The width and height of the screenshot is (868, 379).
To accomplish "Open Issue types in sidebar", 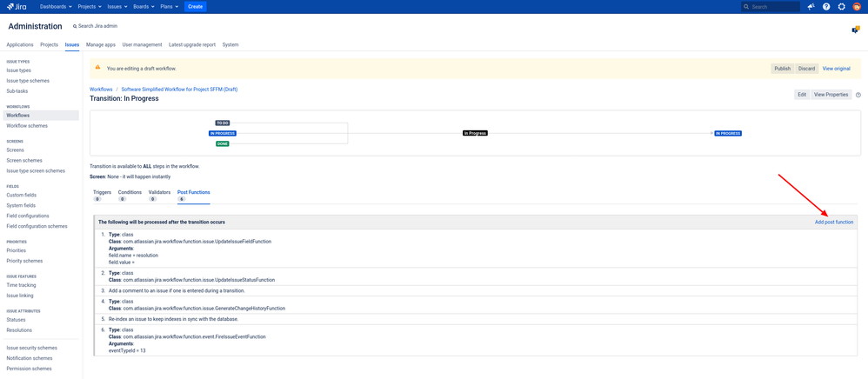I will click(x=18, y=70).
